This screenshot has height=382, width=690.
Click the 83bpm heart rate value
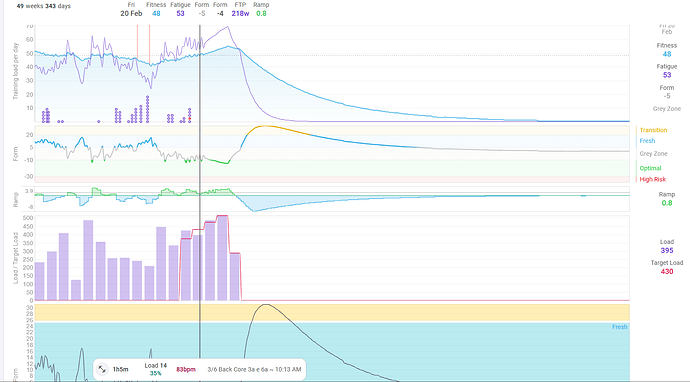186,369
